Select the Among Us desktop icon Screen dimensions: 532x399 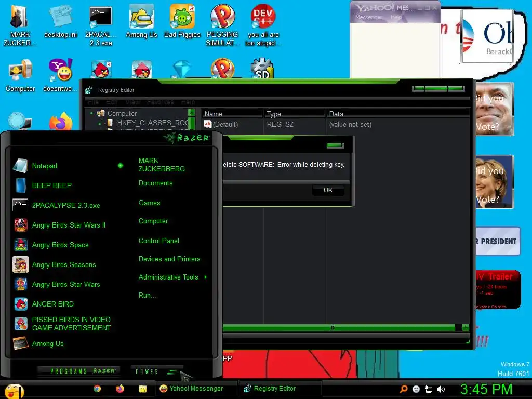141,21
